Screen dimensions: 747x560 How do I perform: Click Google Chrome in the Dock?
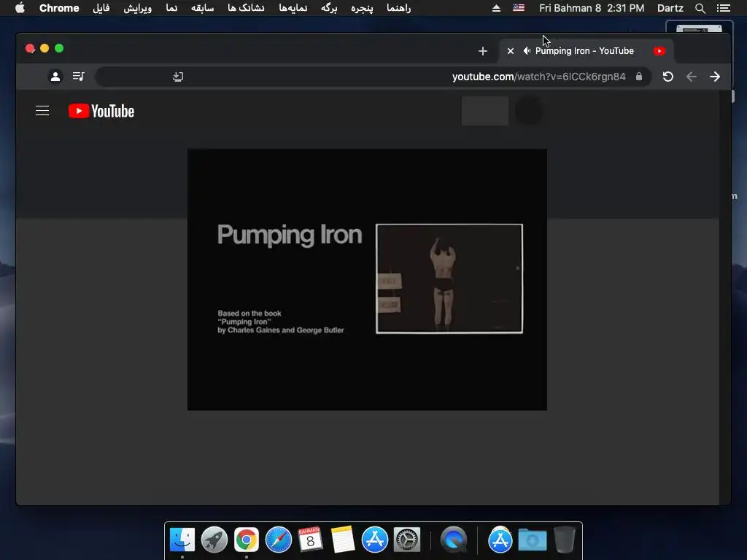coord(247,540)
